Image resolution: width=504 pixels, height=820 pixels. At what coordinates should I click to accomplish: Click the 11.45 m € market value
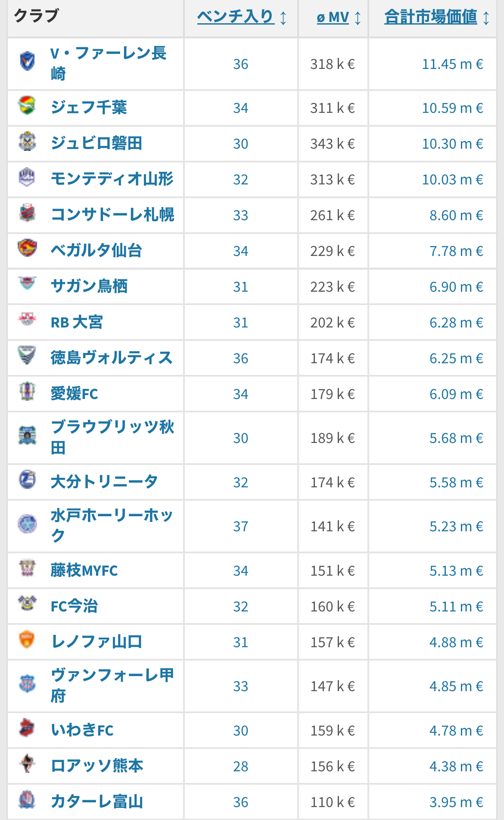click(x=452, y=64)
